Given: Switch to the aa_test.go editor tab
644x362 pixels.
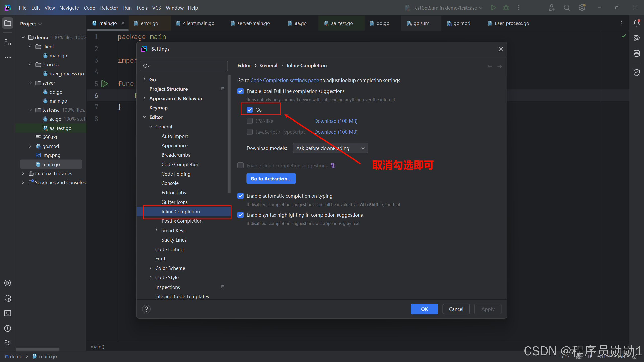Looking at the screenshot, I should point(341,23).
